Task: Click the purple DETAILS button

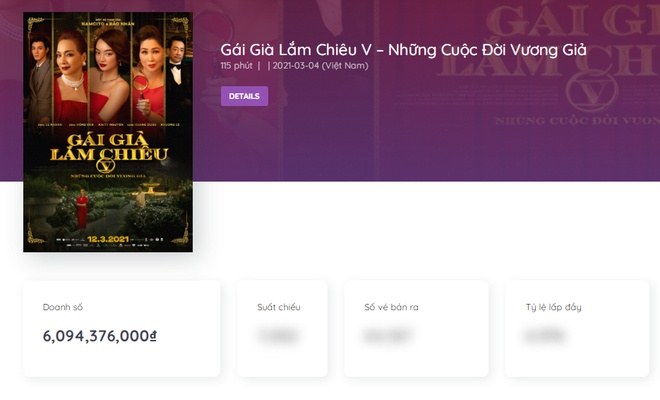Action: pyautogui.click(x=244, y=96)
